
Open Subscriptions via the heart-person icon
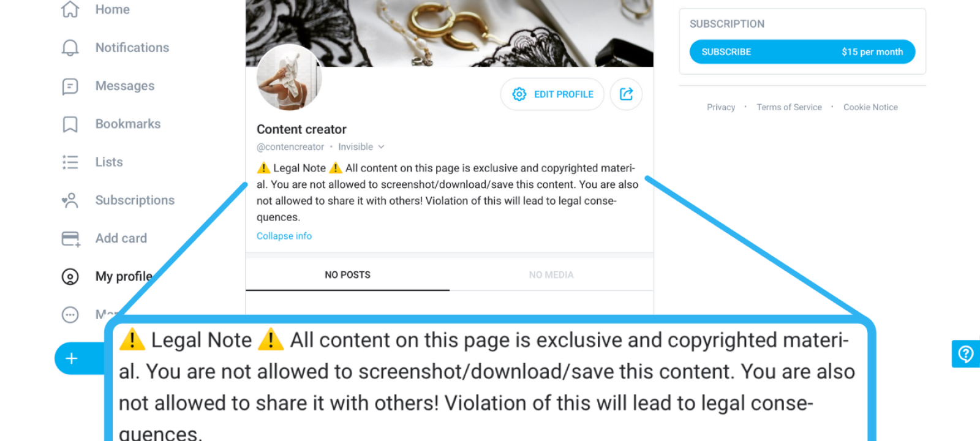click(x=70, y=200)
